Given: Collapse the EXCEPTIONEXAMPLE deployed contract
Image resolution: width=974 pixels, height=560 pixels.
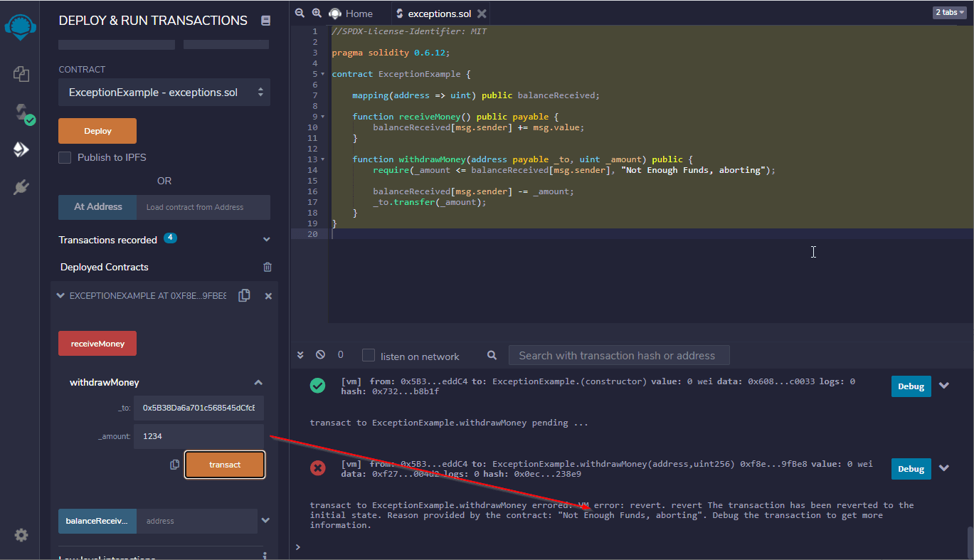Looking at the screenshot, I should 60,295.
